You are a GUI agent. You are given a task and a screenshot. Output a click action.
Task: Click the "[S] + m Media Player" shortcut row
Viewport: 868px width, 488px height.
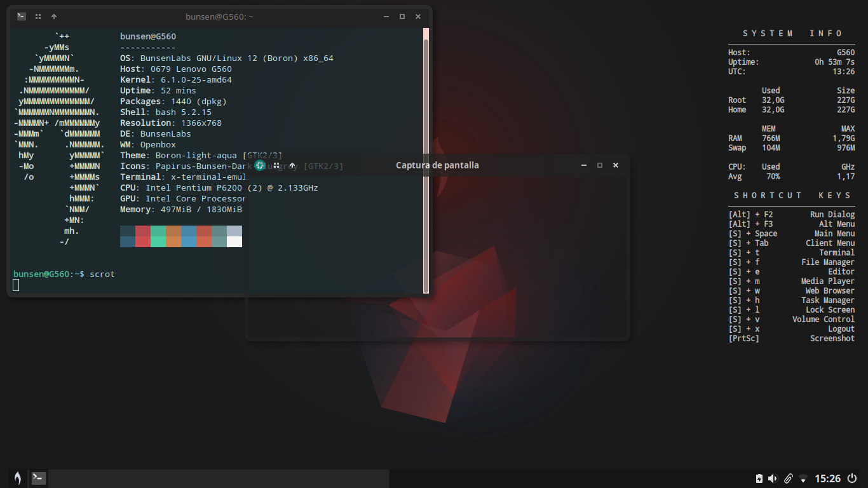click(x=791, y=281)
